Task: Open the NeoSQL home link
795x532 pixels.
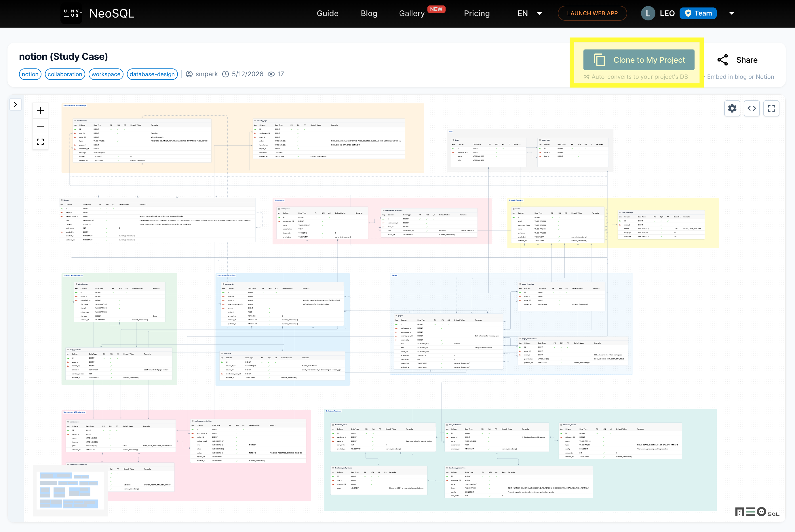Action: pos(112,13)
